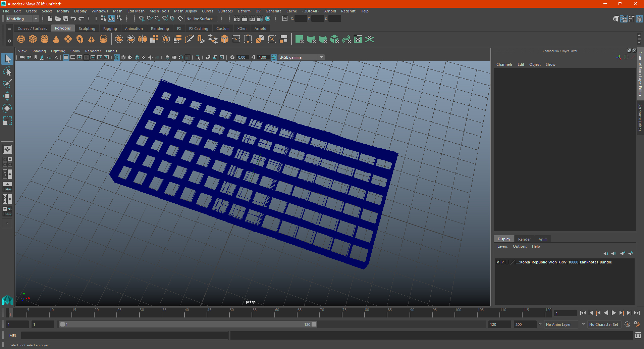Select the Paint Selection tool
This screenshot has height=349, width=644.
tap(7, 84)
